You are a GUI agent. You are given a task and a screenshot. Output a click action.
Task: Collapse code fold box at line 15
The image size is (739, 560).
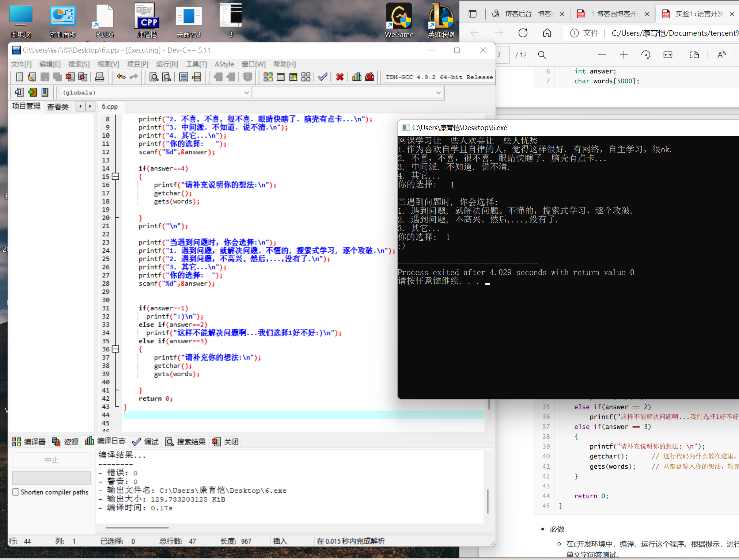tap(115, 176)
